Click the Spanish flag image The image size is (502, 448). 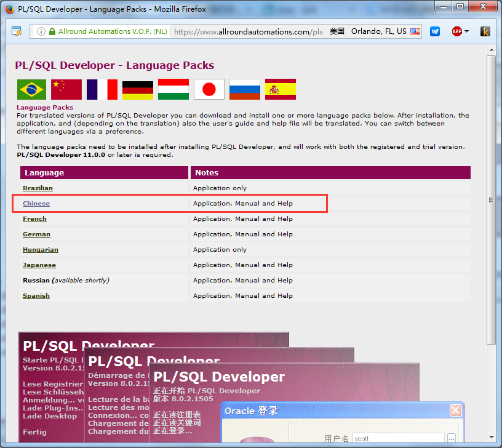(x=281, y=89)
